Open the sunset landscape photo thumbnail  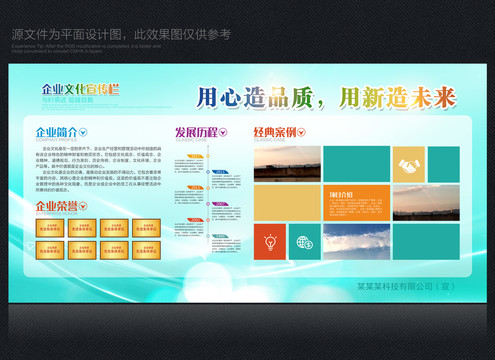coord(287,164)
